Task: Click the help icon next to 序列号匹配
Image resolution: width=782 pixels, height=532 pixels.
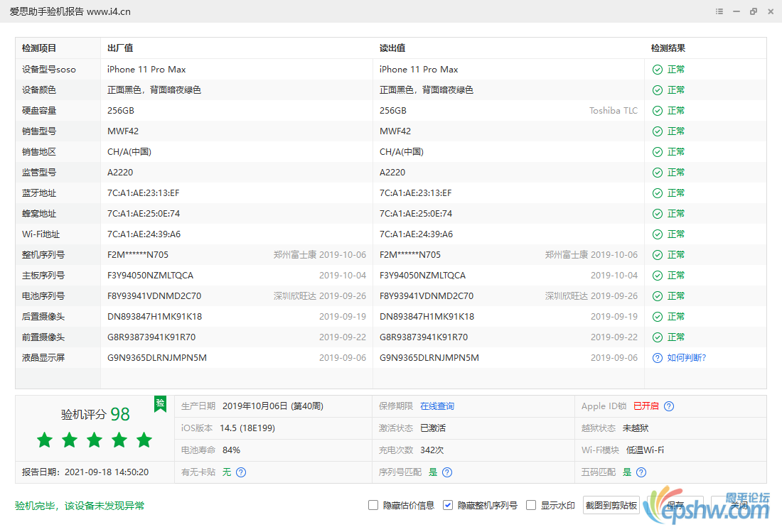Action: pyautogui.click(x=447, y=472)
